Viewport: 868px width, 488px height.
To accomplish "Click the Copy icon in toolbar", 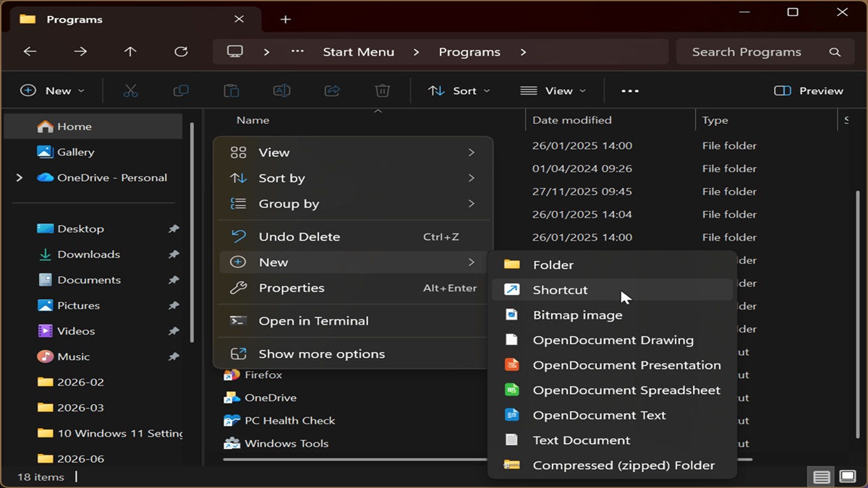I will click(x=181, y=90).
